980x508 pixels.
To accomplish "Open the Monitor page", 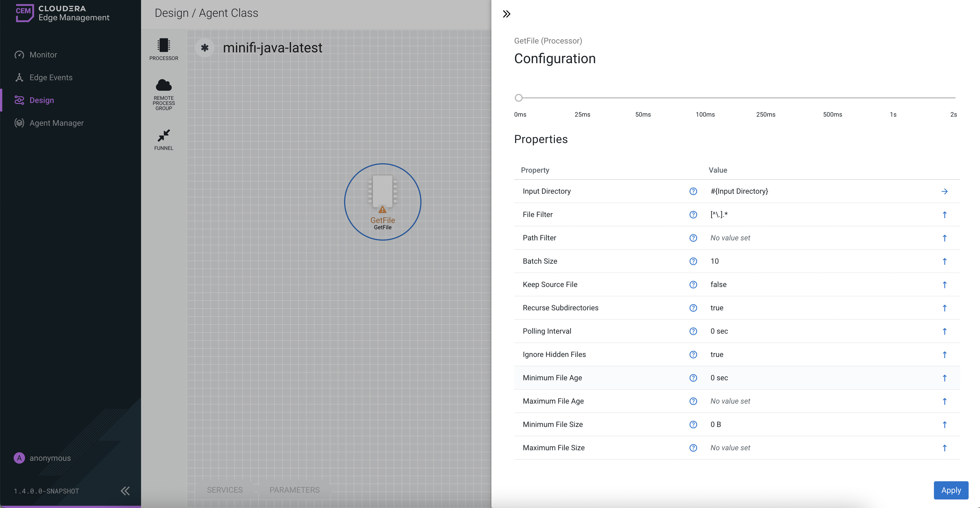I will [43, 55].
